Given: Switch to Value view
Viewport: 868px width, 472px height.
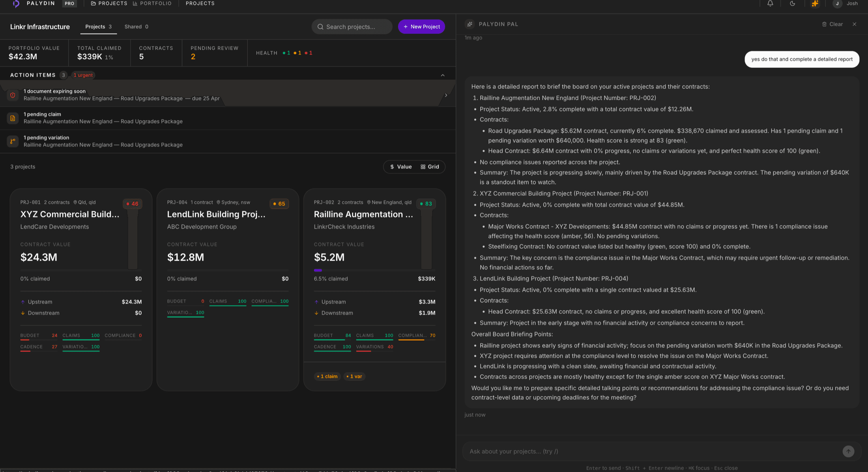Looking at the screenshot, I should pyautogui.click(x=401, y=167).
